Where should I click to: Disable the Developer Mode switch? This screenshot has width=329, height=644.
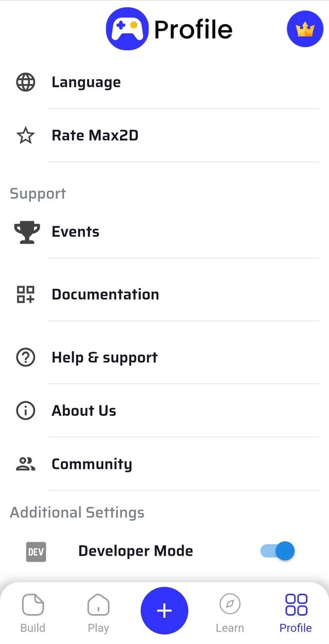(x=278, y=551)
